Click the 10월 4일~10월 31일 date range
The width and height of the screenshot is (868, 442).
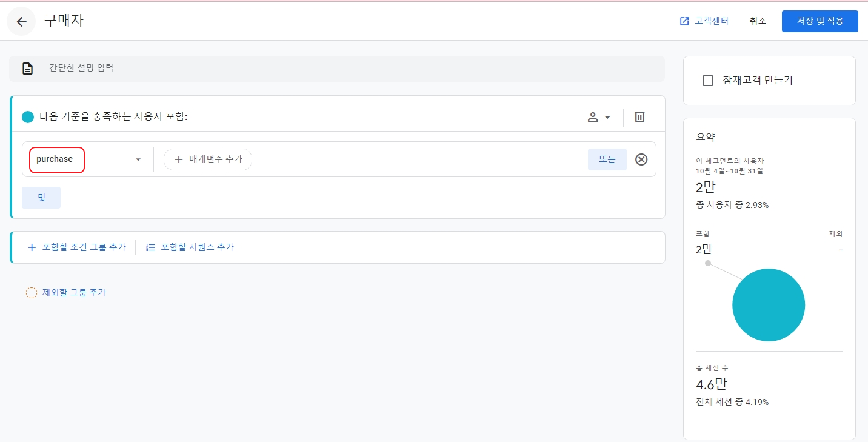(729, 171)
